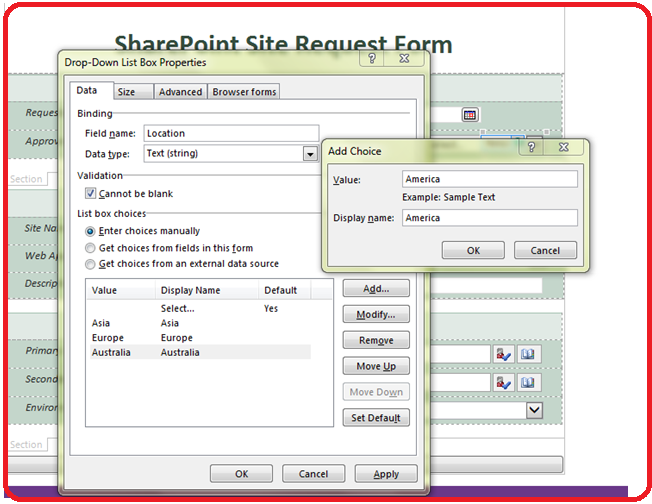Click Cancel in the Add Choice dialog

545,250
